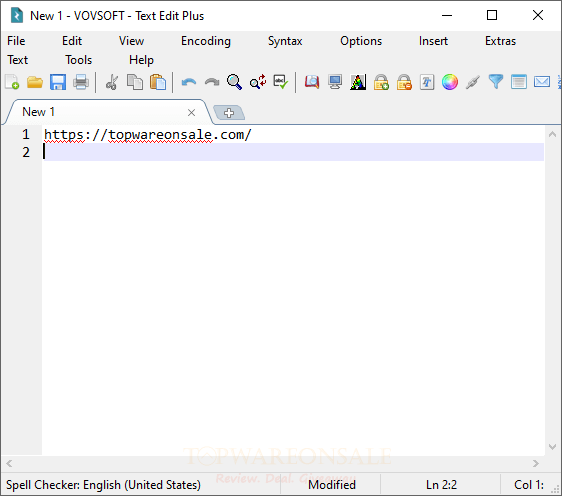Click the Modified status bar entry
This screenshot has width=562, height=496.
click(x=332, y=485)
